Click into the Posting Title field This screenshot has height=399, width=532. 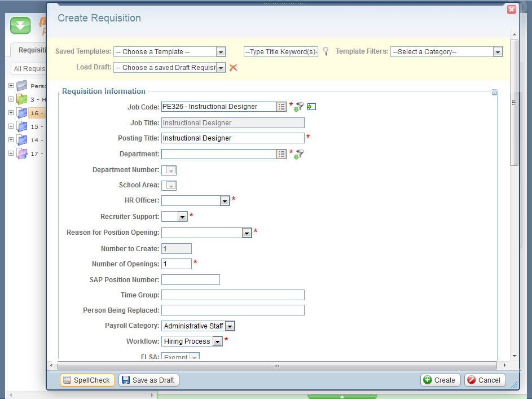(232, 138)
